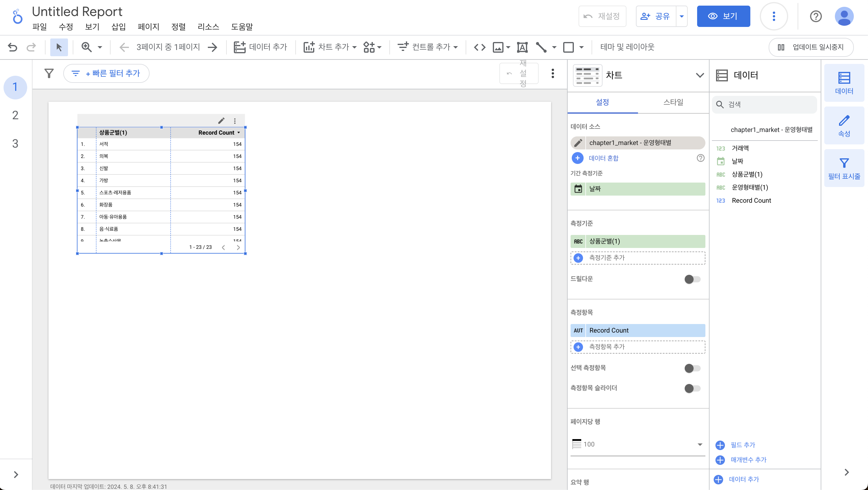Open the 페이지당 행 100 dropdown
This screenshot has width=868, height=490.
[637, 444]
